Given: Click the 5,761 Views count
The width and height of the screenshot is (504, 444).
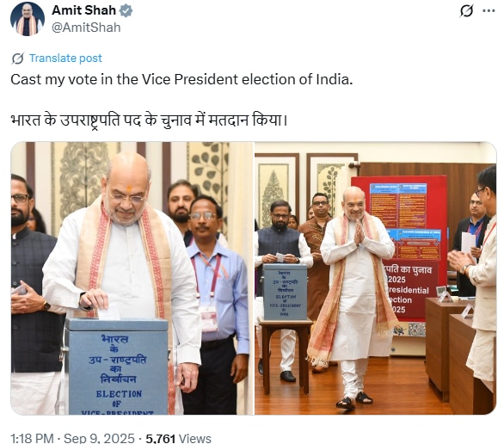Looking at the screenshot, I should pyautogui.click(x=178, y=438).
